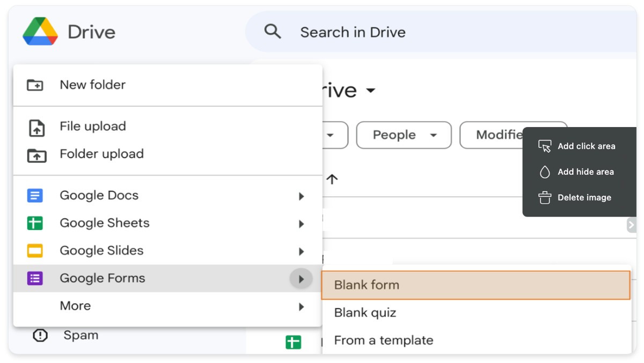
Task: Expand the Google Sheets submenu arrow
Action: pos(301,224)
